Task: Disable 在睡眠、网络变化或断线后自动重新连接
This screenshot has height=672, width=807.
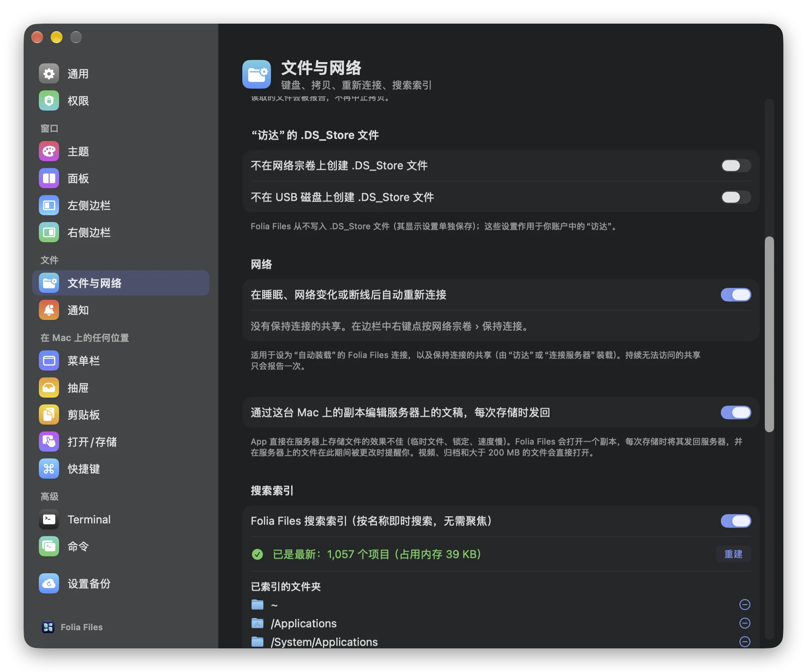Action: pos(736,295)
